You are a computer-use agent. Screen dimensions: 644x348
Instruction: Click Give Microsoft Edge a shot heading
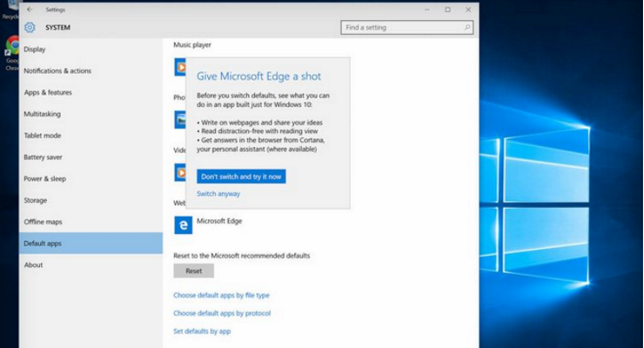tap(258, 77)
